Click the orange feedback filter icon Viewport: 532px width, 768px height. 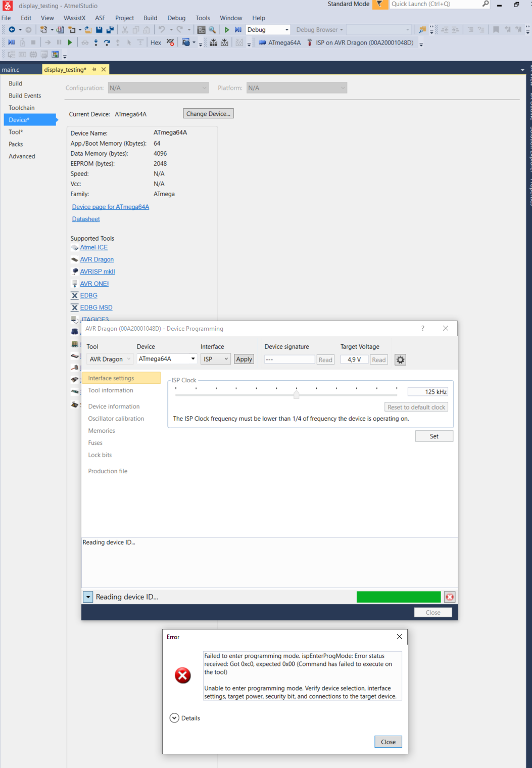click(379, 4)
